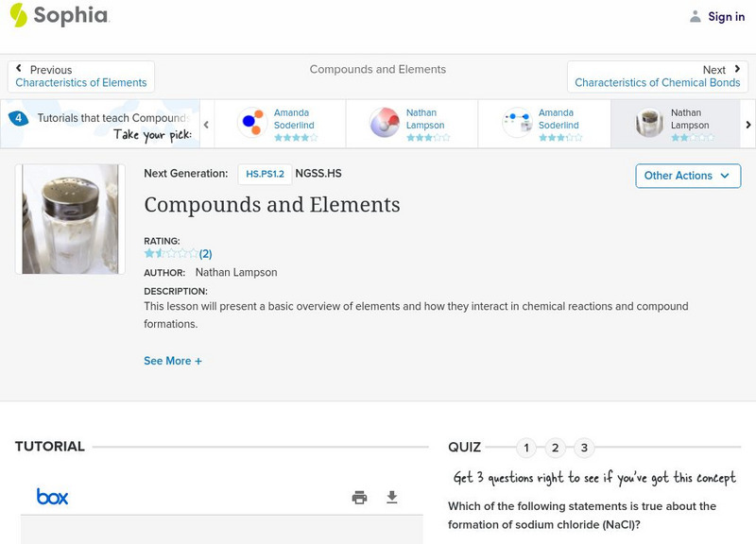Screen dimensions: 756x544
Task: Print the tutorial with the printer icon
Action: [359, 497]
